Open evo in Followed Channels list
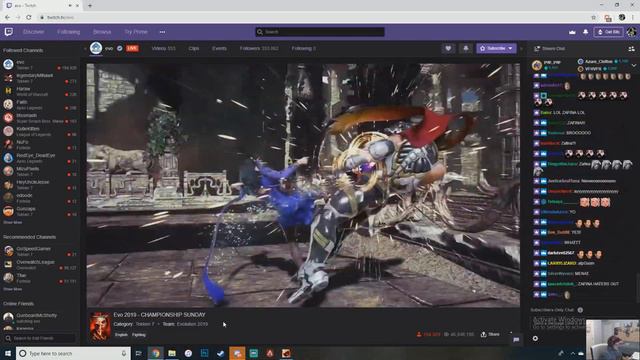Image resolution: width=640 pixels, height=360 pixels. (x=40, y=64)
